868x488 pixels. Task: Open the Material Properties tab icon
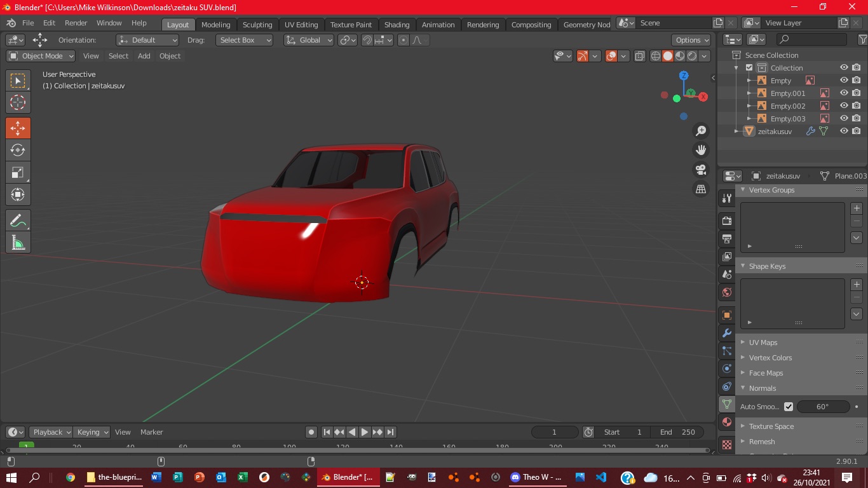[727, 422]
